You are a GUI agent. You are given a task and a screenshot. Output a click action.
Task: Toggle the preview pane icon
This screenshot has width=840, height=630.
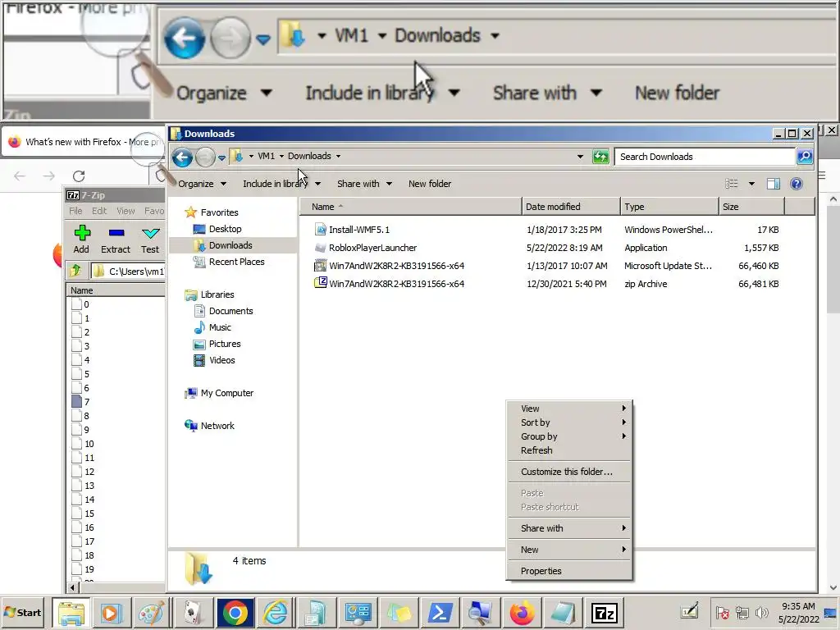tap(773, 184)
